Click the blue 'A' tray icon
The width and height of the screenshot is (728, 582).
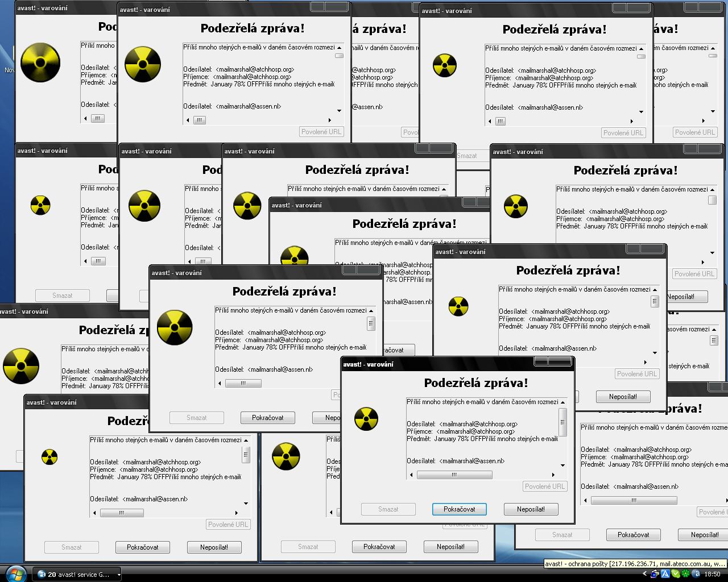(x=664, y=575)
